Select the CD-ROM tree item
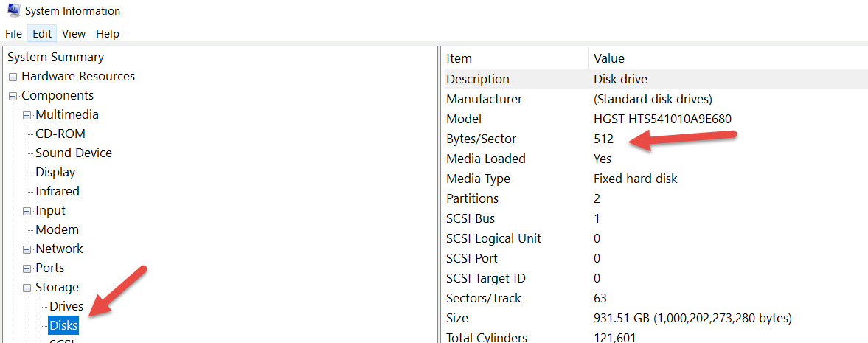Image resolution: width=868 pixels, height=343 pixels. tap(60, 134)
